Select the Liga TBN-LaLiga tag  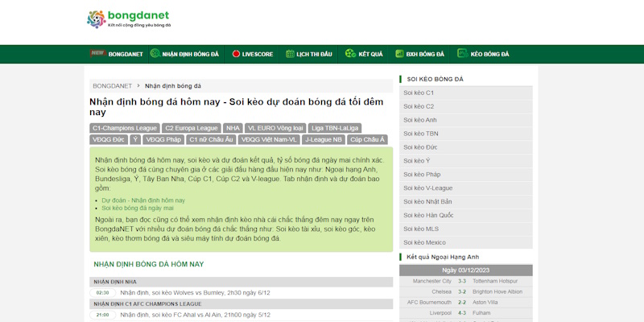(335, 128)
